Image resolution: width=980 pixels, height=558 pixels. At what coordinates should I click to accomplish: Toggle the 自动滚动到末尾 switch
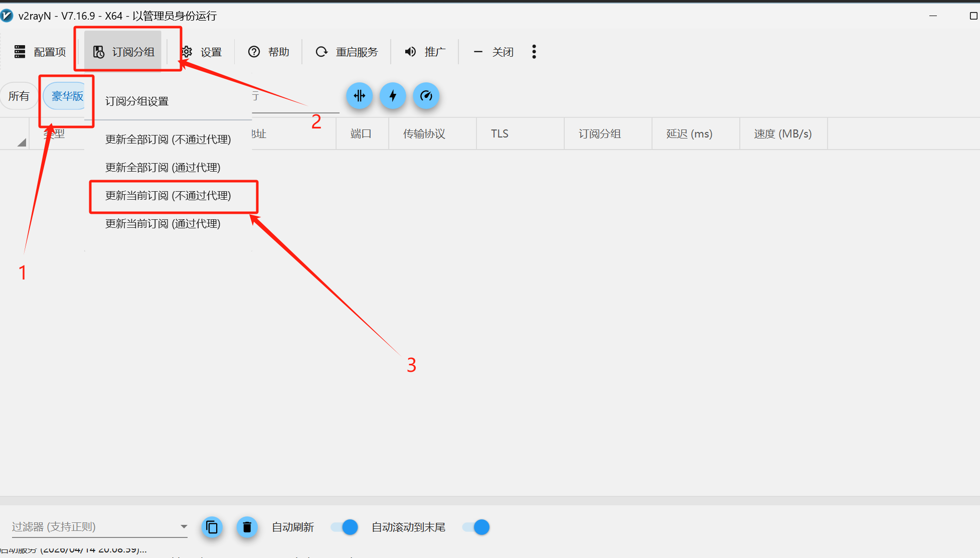476,527
